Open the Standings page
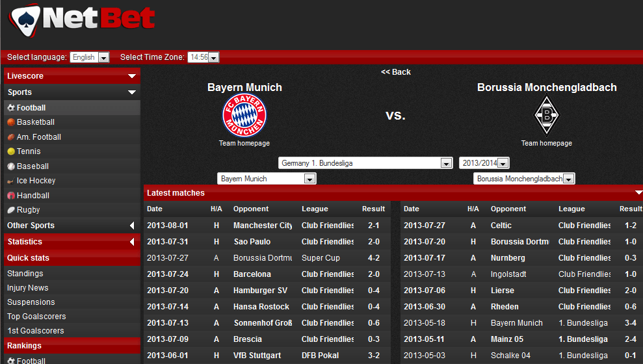Image resolution: width=643 pixels, height=364 pixels. (x=25, y=274)
